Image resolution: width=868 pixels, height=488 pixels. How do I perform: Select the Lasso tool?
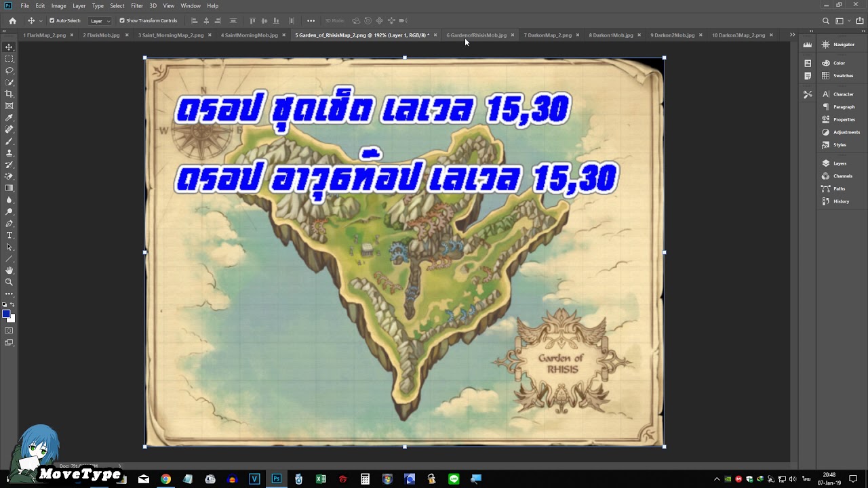pyautogui.click(x=9, y=70)
